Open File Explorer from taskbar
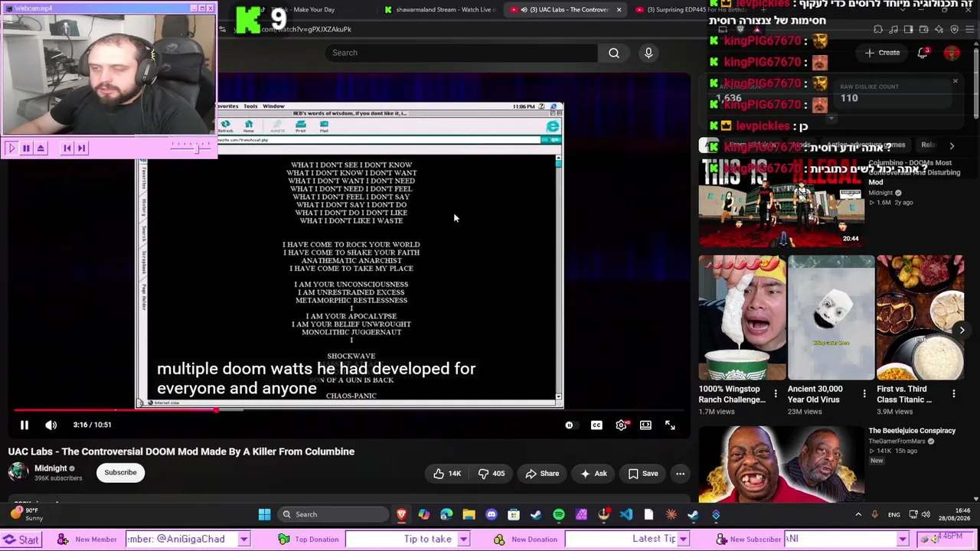This screenshot has width=980, height=551. [469, 514]
